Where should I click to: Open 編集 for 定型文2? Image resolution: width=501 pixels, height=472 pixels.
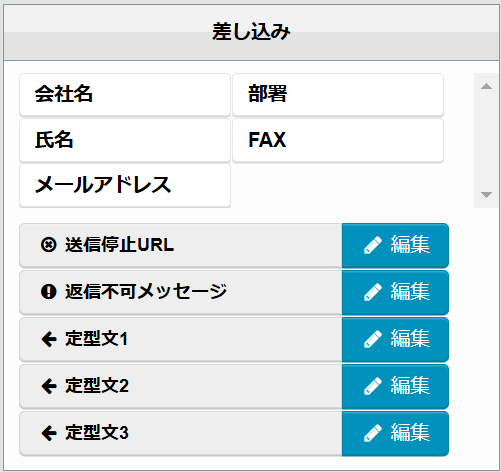(x=395, y=387)
